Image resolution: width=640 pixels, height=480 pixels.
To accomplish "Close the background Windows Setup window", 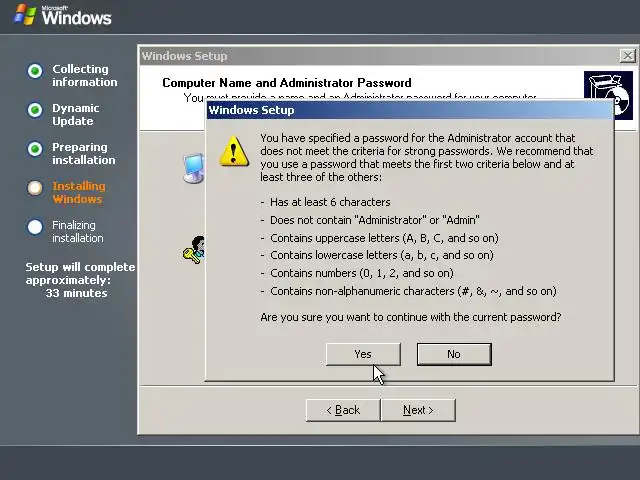I will (x=627, y=56).
